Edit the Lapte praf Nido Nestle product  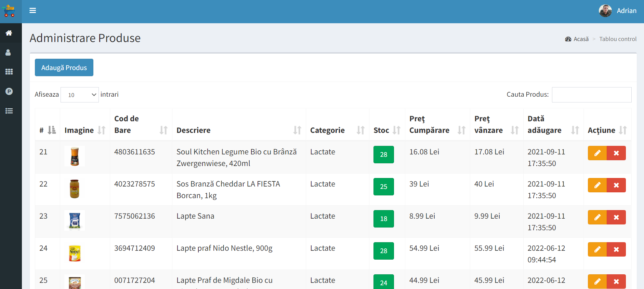click(x=597, y=249)
